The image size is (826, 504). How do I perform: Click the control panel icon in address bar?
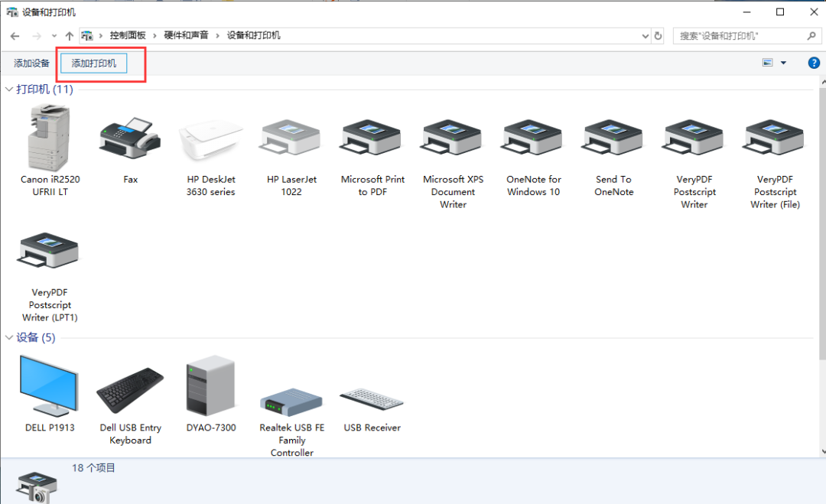coord(87,35)
